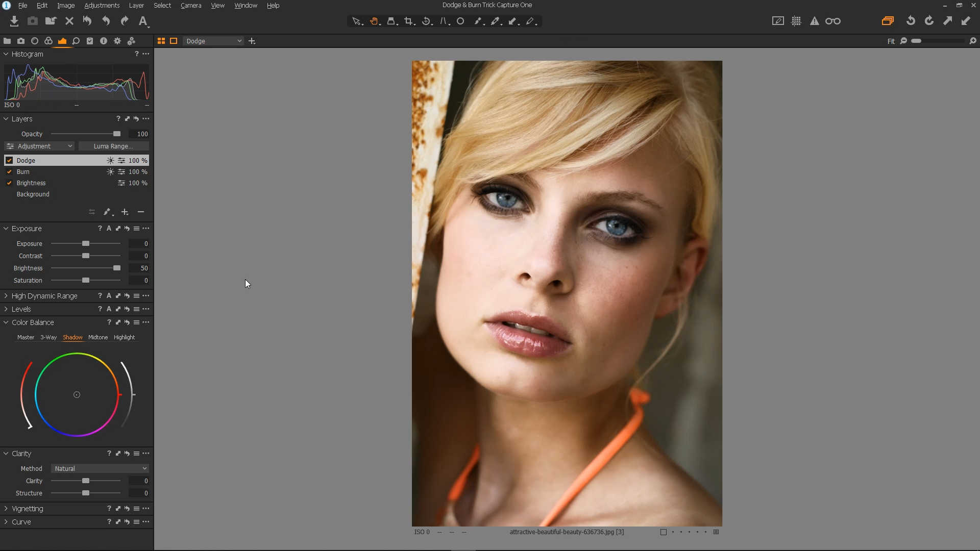Open the Adjustments menu
This screenshot has width=980, height=551.
[102, 6]
